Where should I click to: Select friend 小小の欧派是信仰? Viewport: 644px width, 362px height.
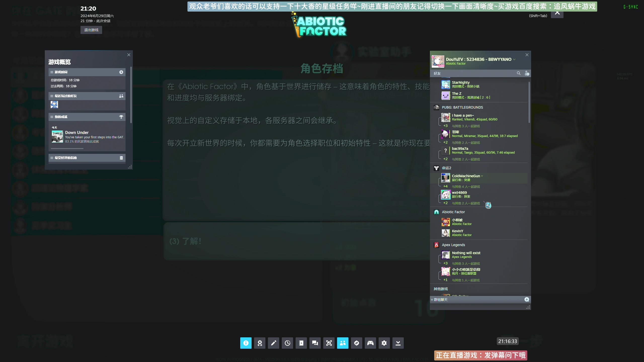(479, 271)
